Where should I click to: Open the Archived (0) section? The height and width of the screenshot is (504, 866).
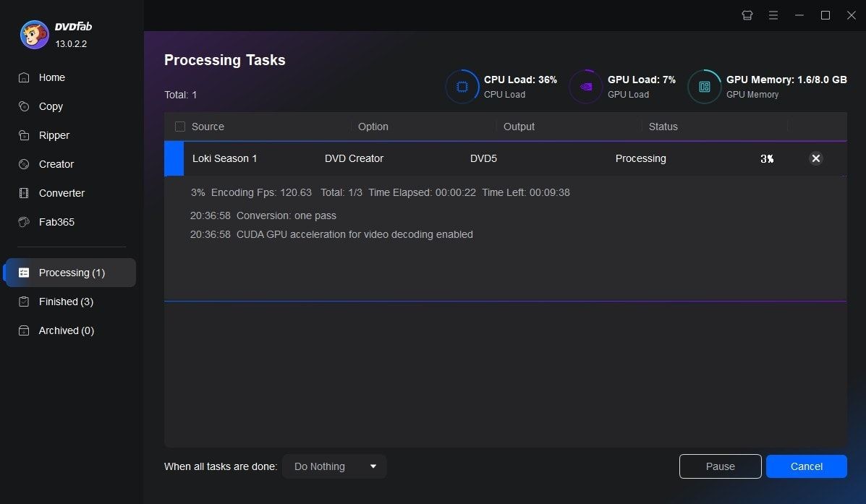click(66, 330)
